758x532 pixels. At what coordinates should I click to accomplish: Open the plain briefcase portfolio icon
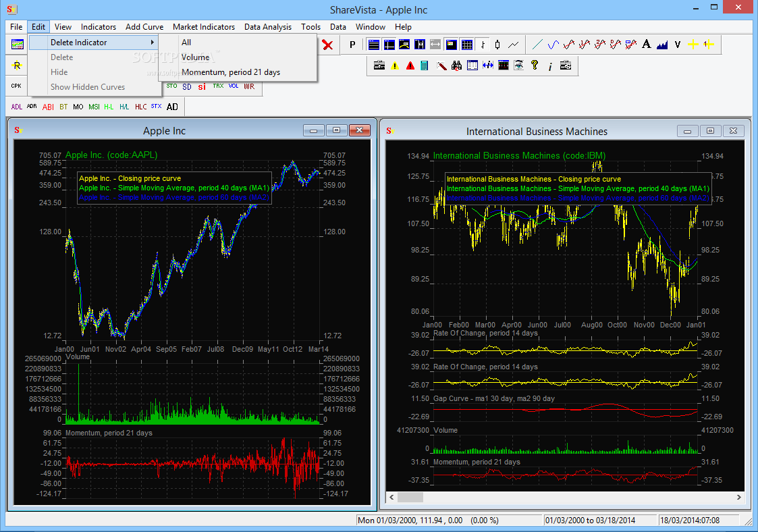pyautogui.click(x=379, y=65)
